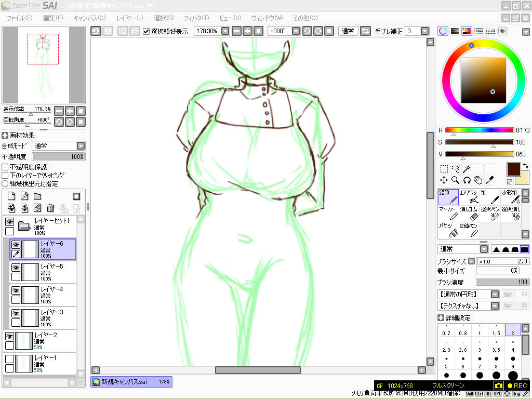Image resolution: width=532 pixels, height=399 pixels.
Task: Create a new layer folder
Action: click(37, 196)
